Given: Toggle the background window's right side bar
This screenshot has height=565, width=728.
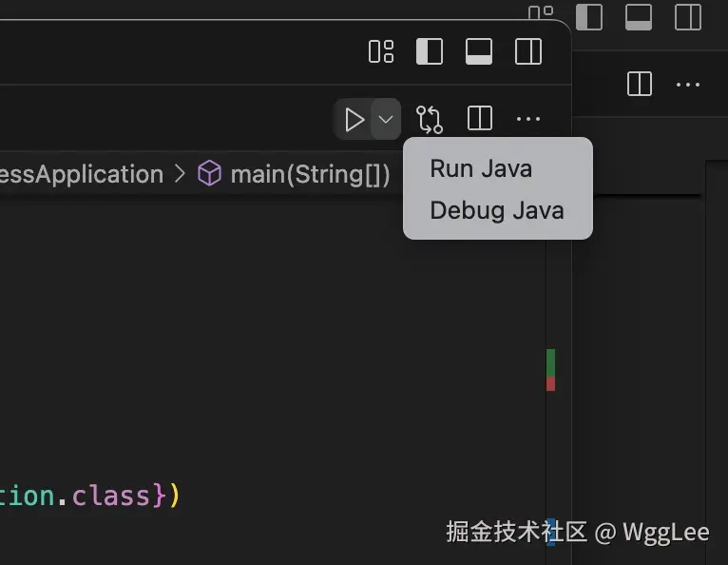Looking at the screenshot, I should pyautogui.click(x=687, y=17).
